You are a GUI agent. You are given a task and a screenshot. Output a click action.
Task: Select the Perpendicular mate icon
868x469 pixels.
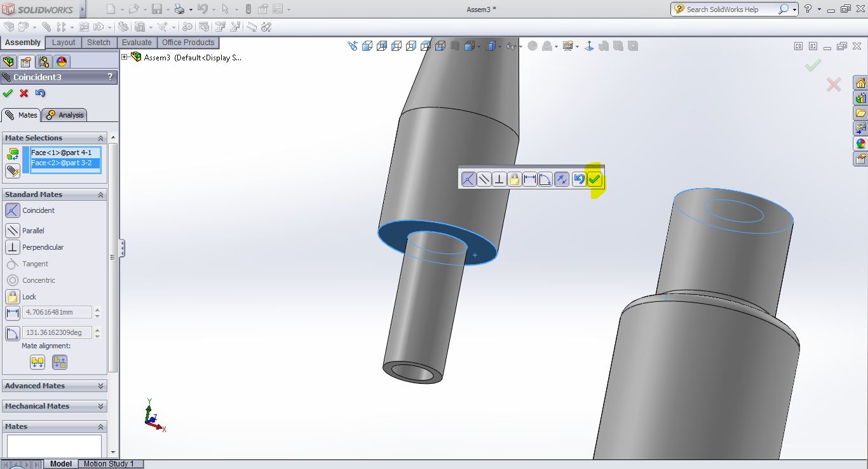(x=13, y=247)
